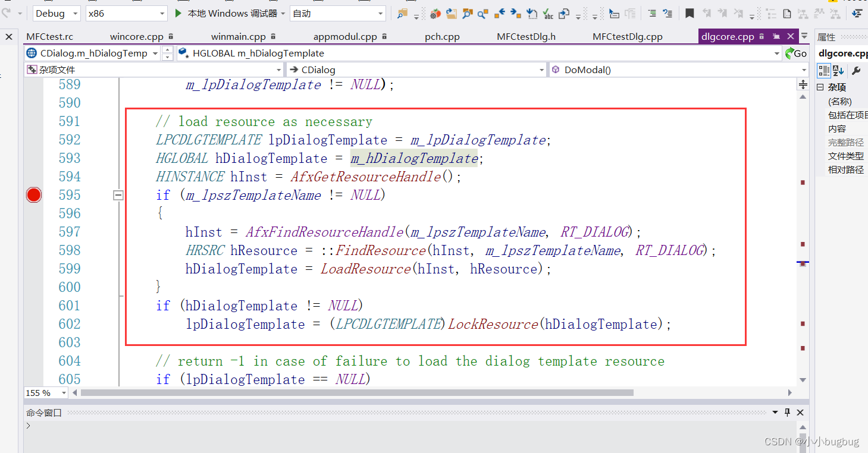Screen dimensions: 868x453
Task: Collapse the 杂项 properties category
Action: tap(820, 87)
